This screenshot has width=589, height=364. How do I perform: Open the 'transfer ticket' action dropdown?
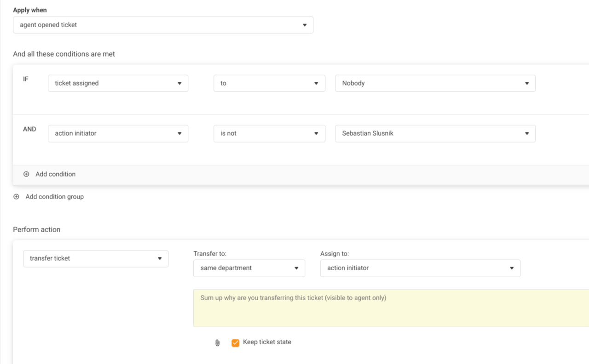(x=96, y=258)
